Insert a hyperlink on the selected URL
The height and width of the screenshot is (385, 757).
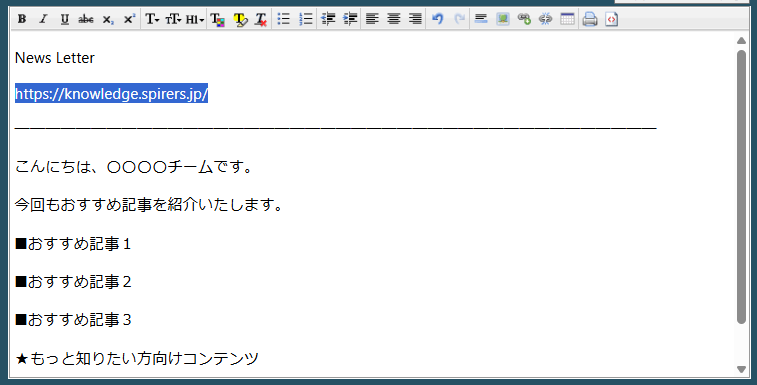pyautogui.click(x=524, y=19)
